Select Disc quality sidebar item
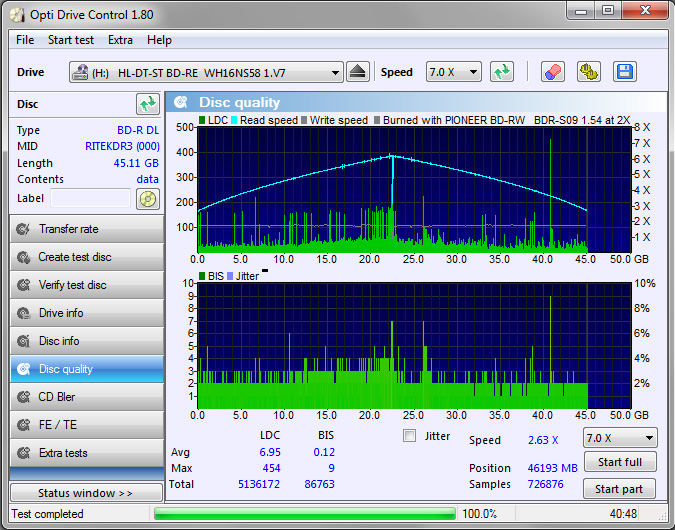The height and width of the screenshot is (530, 675). (87, 369)
